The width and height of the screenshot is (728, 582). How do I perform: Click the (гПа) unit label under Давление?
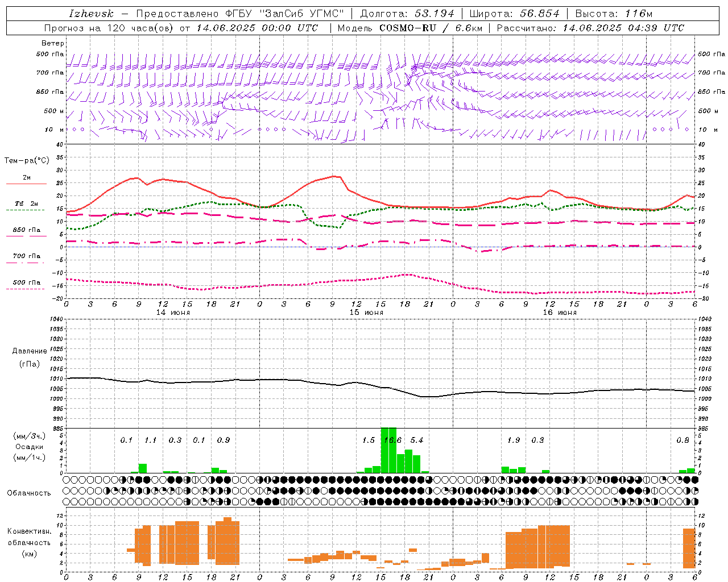click(30, 364)
